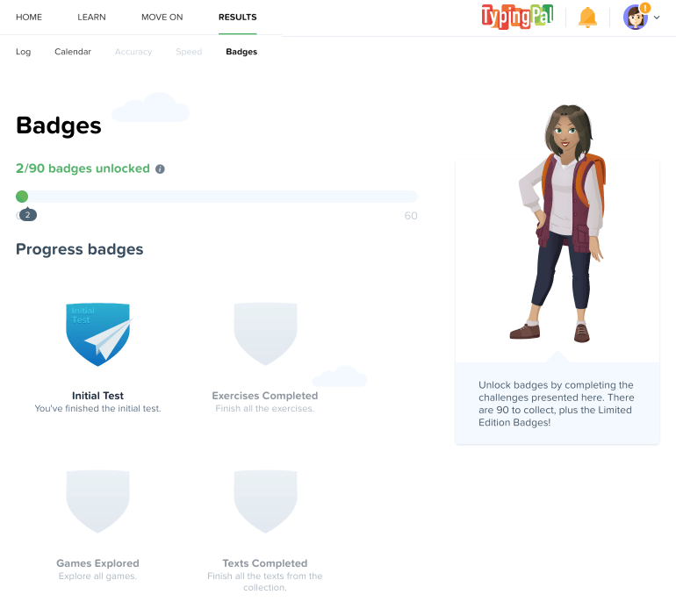This screenshot has height=616, width=676.
Task: Select the locked Games Explored badge
Action: (97, 501)
